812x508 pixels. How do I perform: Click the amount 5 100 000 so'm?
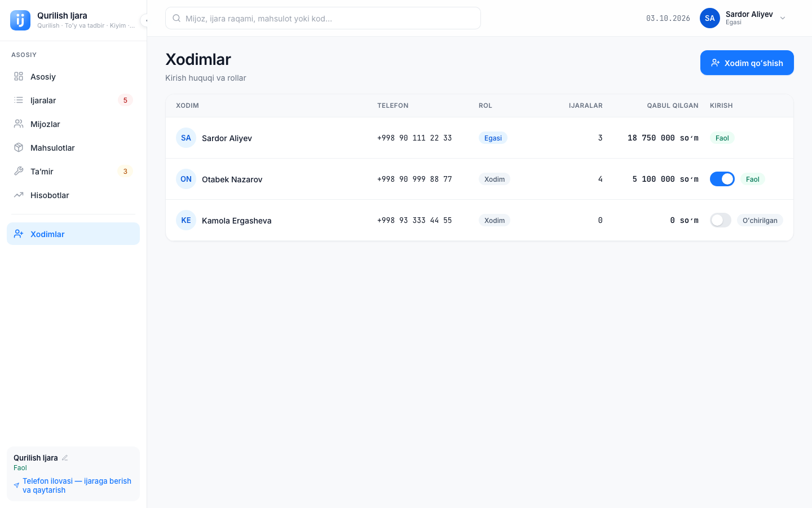pos(665,179)
